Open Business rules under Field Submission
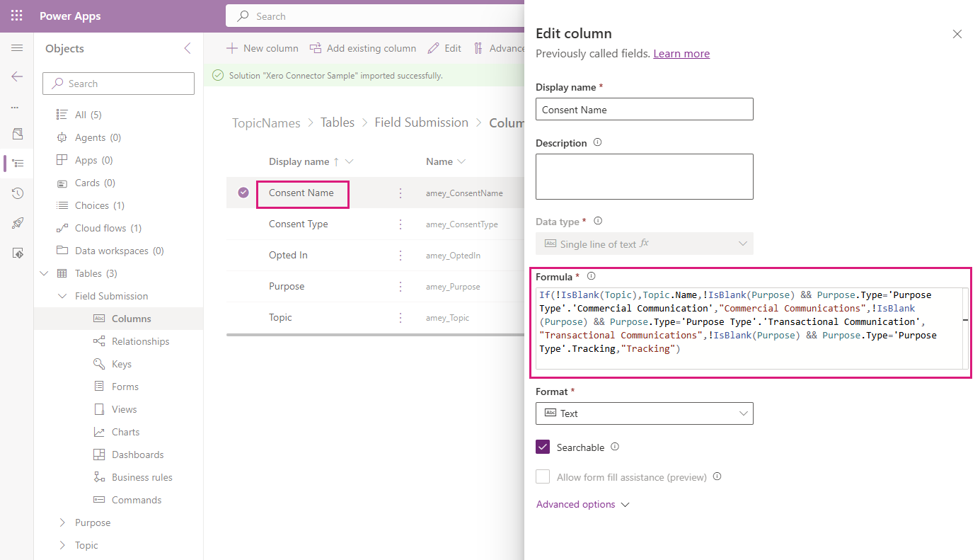 [x=142, y=477]
